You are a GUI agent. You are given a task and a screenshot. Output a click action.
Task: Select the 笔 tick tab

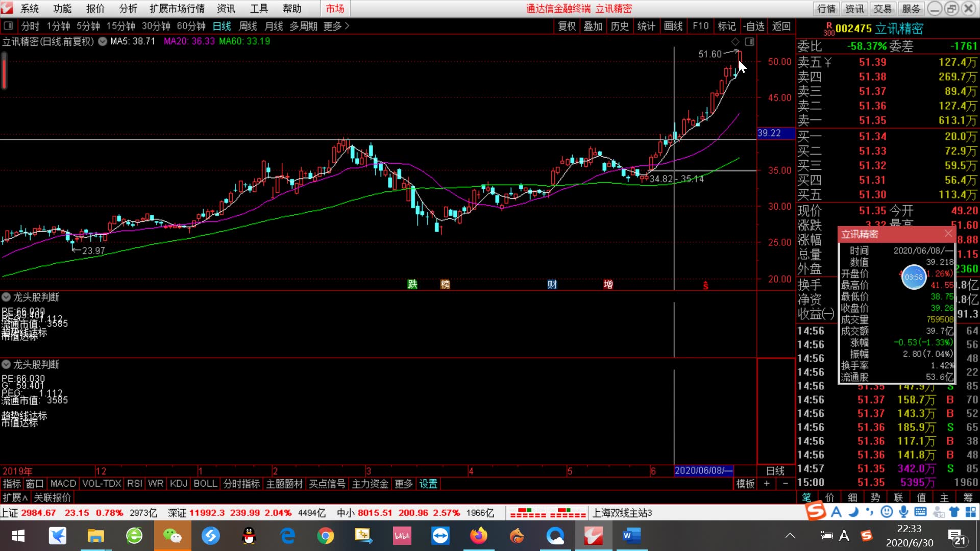click(x=806, y=497)
